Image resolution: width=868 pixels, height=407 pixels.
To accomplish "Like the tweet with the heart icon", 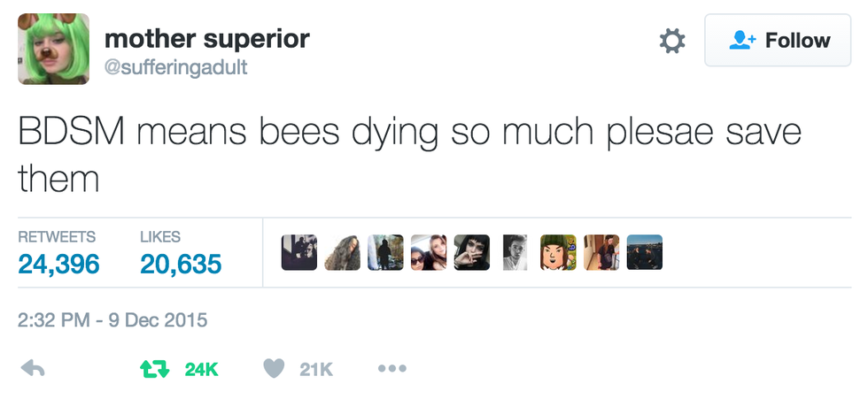I will coord(275,369).
